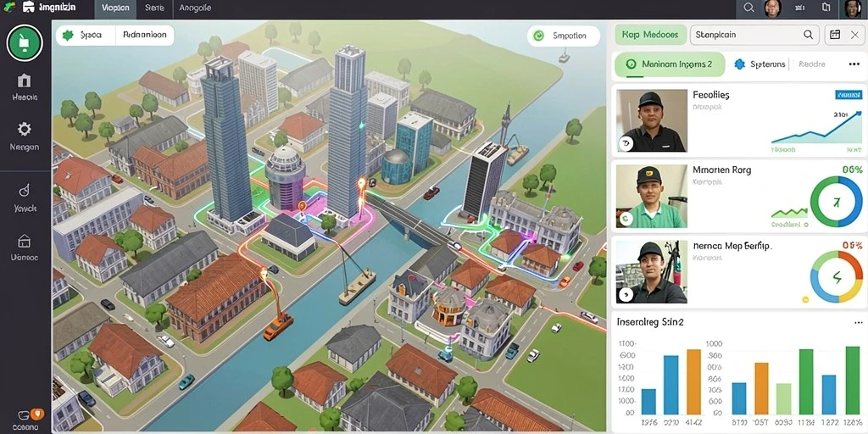Screen dimensions: 868x434
Task: Click the green-blue donut gauge on Mmorten Rorg card
Action: click(x=836, y=202)
